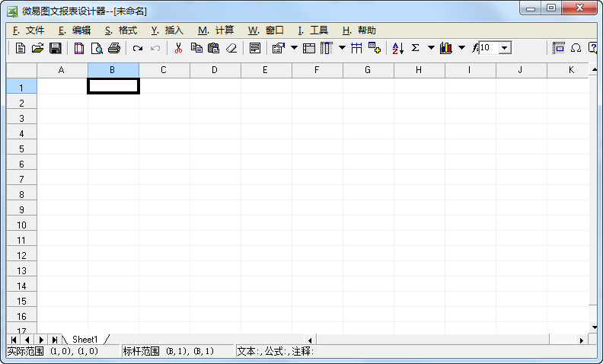The width and height of the screenshot is (603, 364).
Task: Click the insert cells plus icon
Action: [374, 48]
